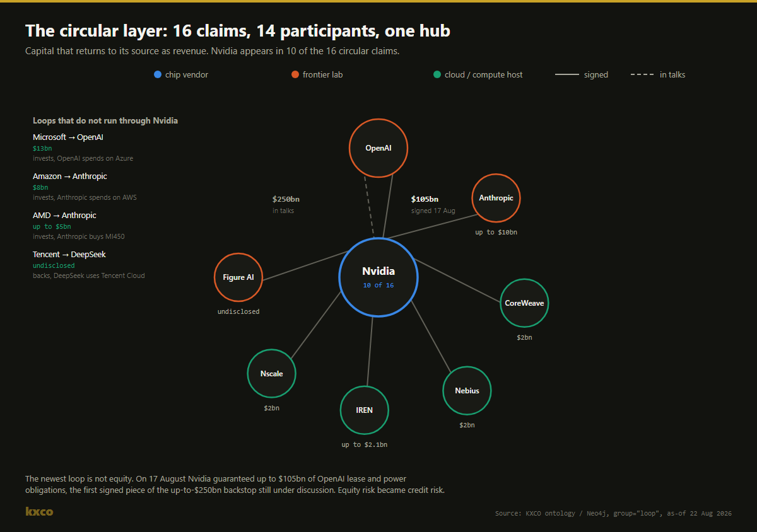The image size is (757, 532).
Task: Click 'undisclosed' under Tencent → DeepSeek
Action: click(x=54, y=265)
